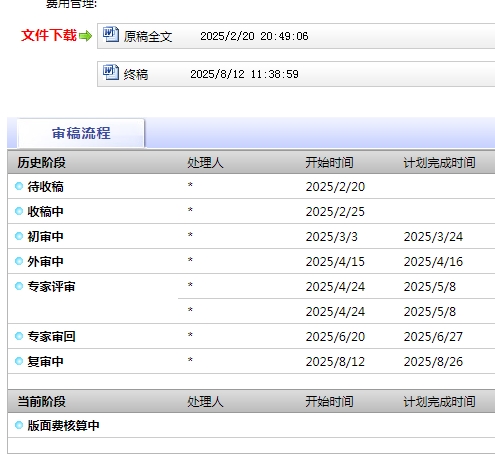495x455 pixels.
Task: Click the 计划完成时间 header in history table
Action: (439, 163)
